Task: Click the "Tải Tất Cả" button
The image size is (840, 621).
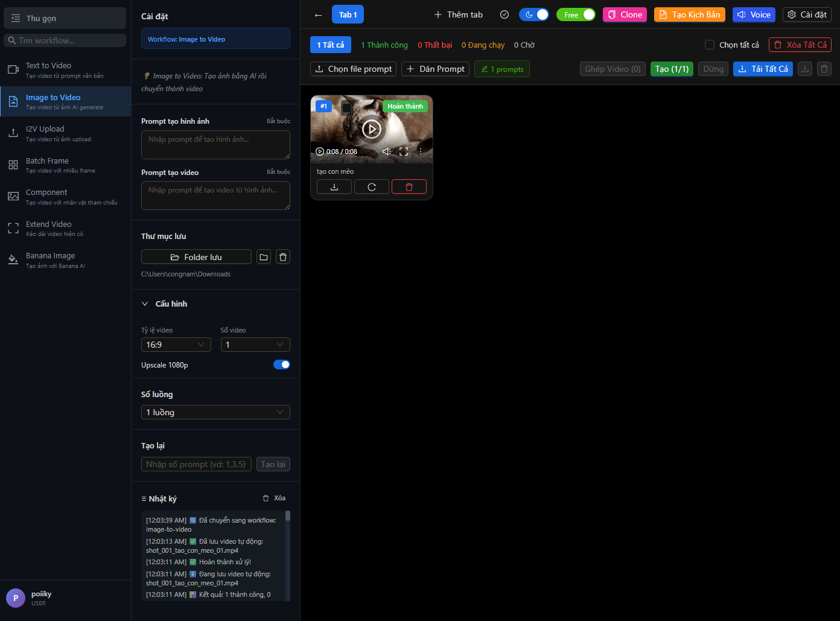Action: (763, 69)
